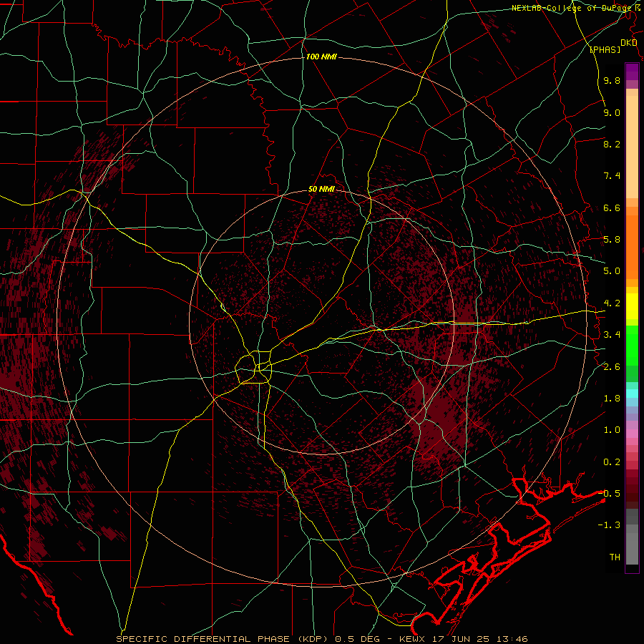Viewport: 644px width, 644px height.
Task: Click the cyan segment of the color bar
Action: tap(632, 394)
